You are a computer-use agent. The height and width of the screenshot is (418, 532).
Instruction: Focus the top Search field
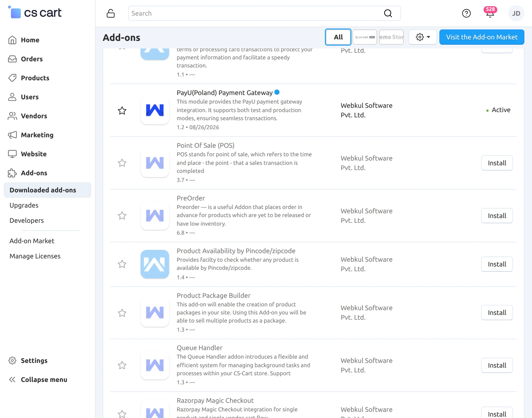(264, 13)
